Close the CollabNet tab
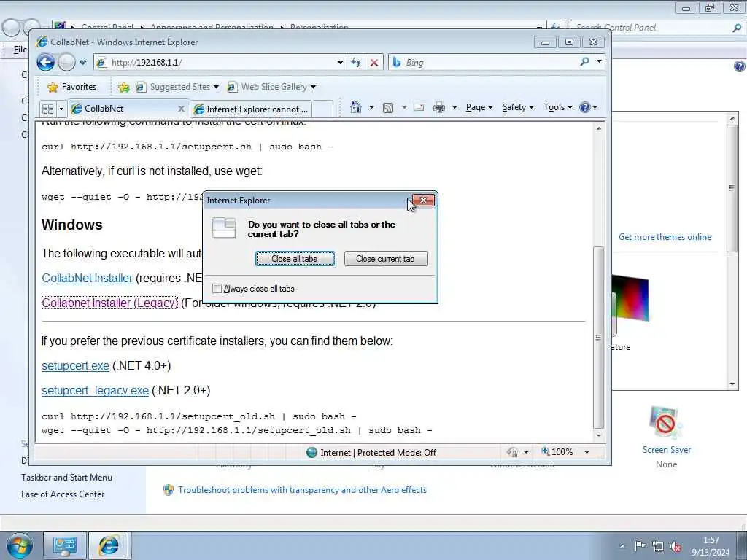This screenshot has width=747, height=560. coord(181,109)
